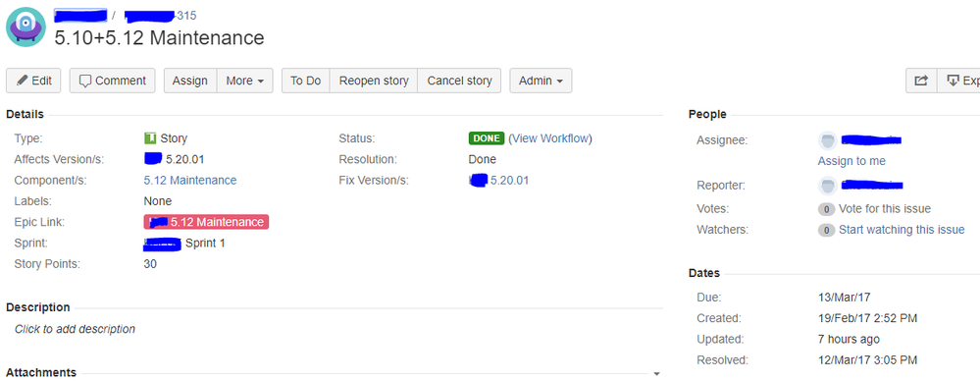Viewport: 980px width, 381px height.
Task: Click the View Workflow link
Action: click(x=550, y=138)
